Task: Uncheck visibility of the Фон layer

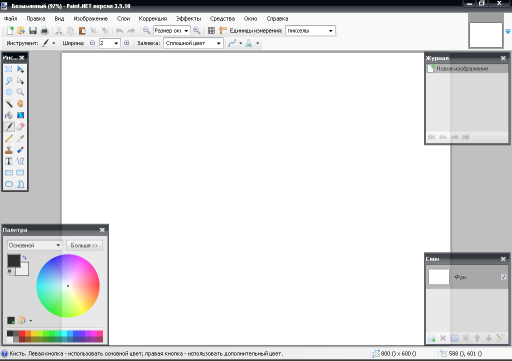Action: point(503,277)
